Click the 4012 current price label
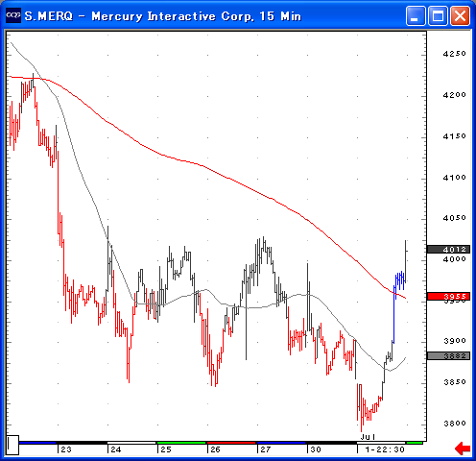476x461 pixels. point(448,249)
